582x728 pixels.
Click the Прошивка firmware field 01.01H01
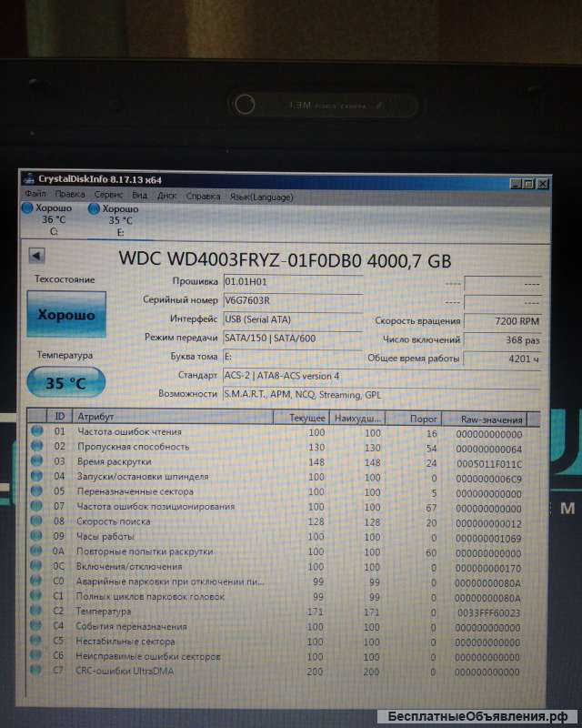tap(293, 281)
